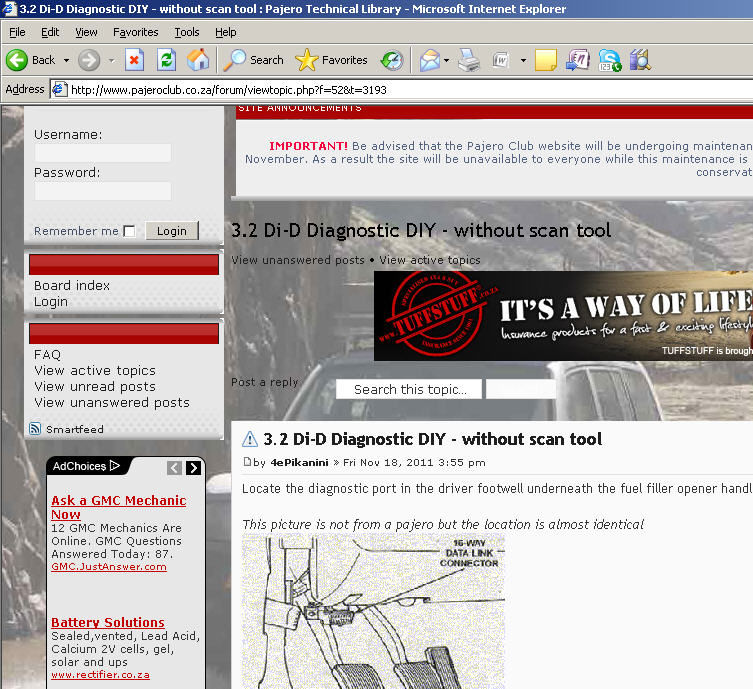This screenshot has width=753, height=689.
Task: Open the Tools menu
Action: click(x=186, y=32)
